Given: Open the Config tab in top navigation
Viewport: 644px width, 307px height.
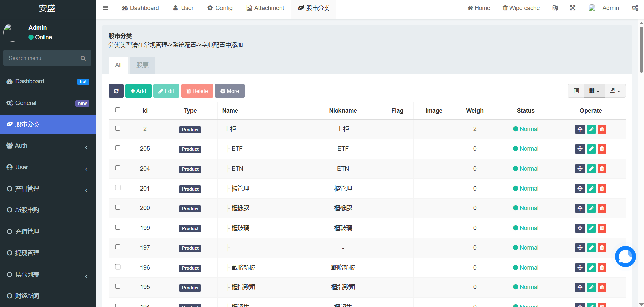Looking at the screenshot, I should tap(220, 8).
